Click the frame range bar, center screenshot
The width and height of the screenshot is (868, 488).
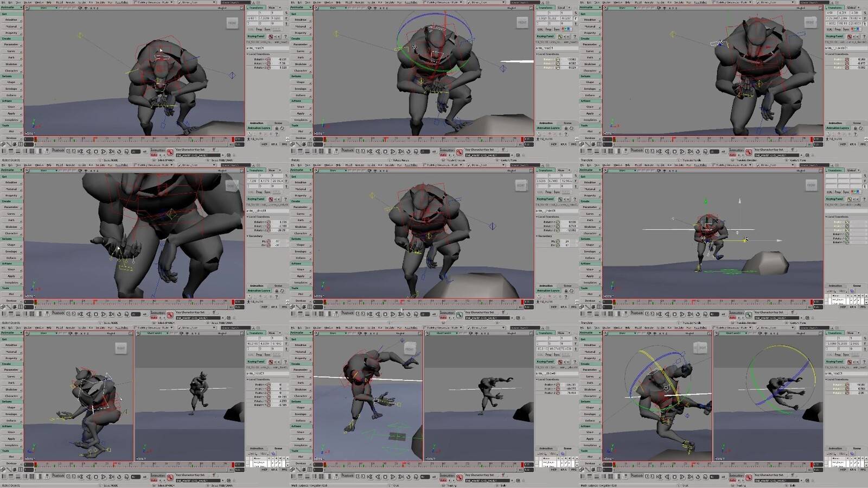coord(423,307)
